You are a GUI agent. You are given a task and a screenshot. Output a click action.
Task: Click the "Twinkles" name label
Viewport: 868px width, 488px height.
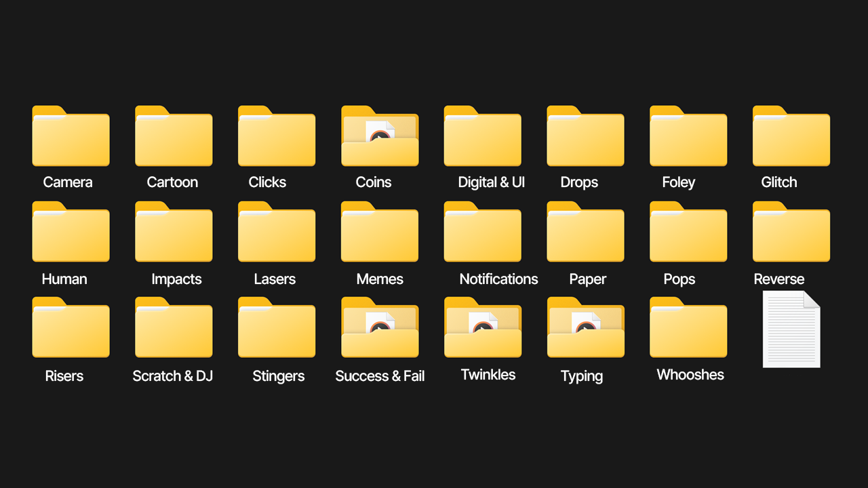click(x=488, y=375)
